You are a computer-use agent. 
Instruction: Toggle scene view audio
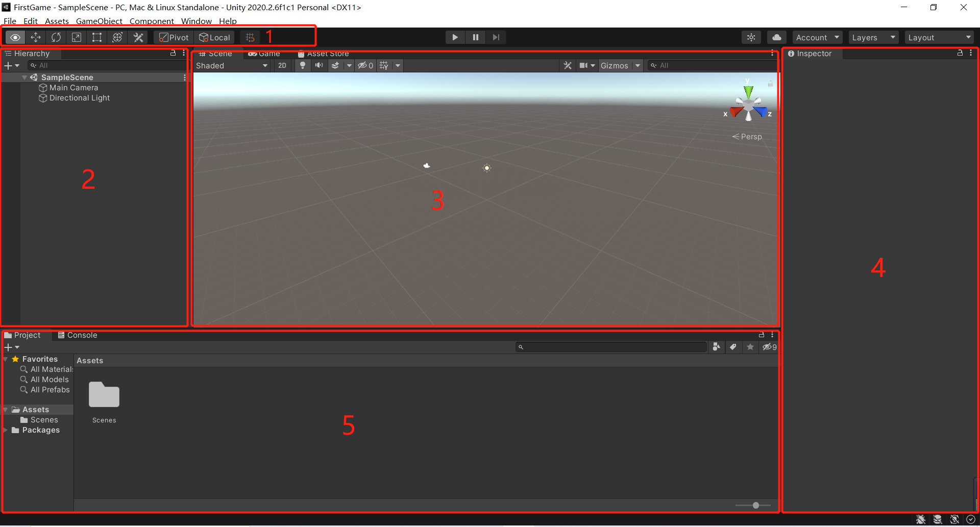point(319,65)
